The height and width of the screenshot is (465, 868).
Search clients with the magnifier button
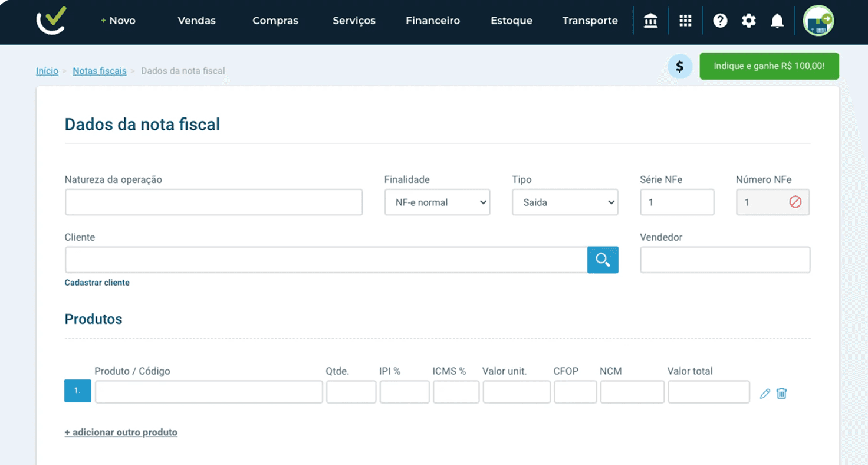(603, 260)
